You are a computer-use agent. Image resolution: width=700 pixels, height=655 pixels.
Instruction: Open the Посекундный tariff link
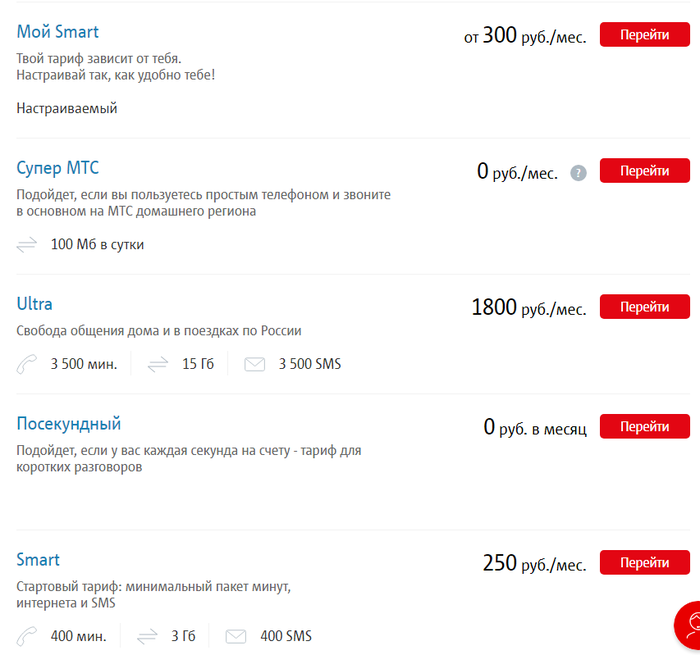pyautogui.click(x=69, y=424)
